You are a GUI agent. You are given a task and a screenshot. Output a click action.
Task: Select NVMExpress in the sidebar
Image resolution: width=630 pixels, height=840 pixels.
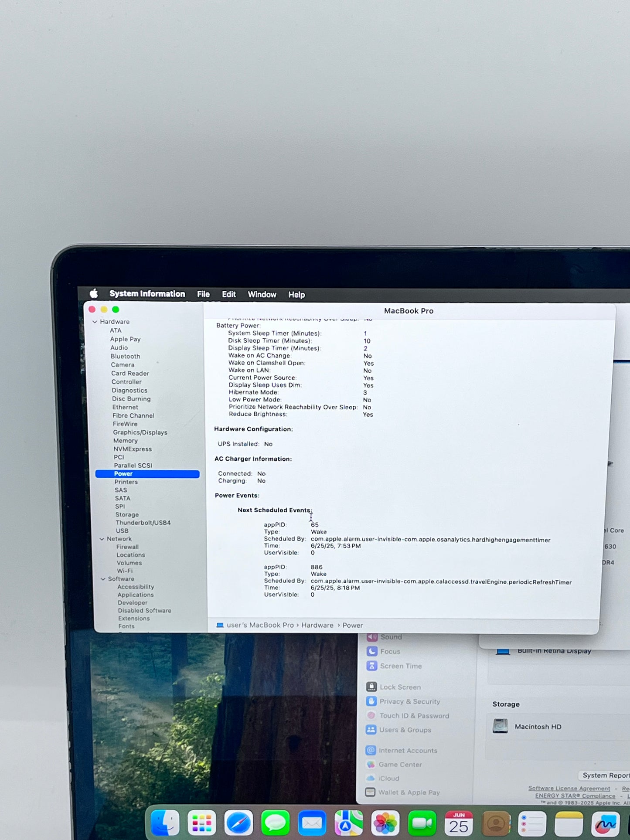pyautogui.click(x=133, y=449)
